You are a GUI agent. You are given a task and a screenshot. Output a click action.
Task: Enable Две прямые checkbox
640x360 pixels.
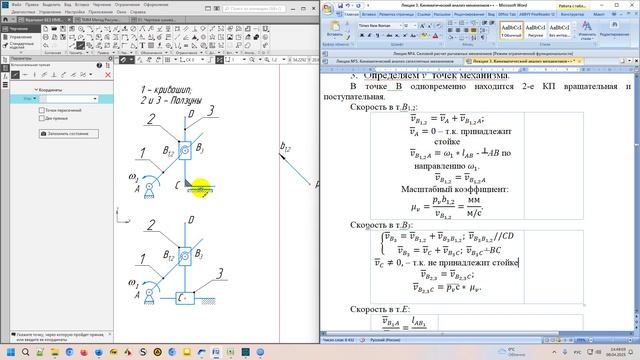[41, 118]
